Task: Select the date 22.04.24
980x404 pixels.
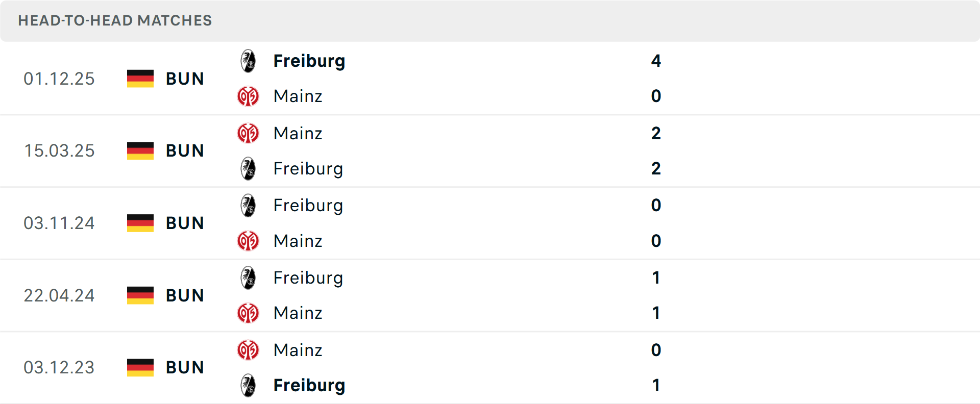Action: (x=59, y=295)
